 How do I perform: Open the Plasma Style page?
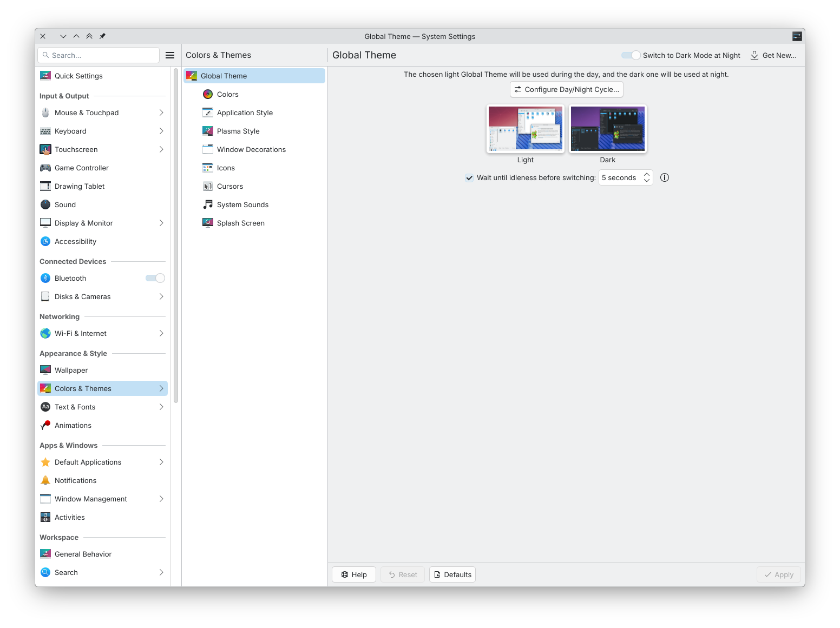pos(238,131)
